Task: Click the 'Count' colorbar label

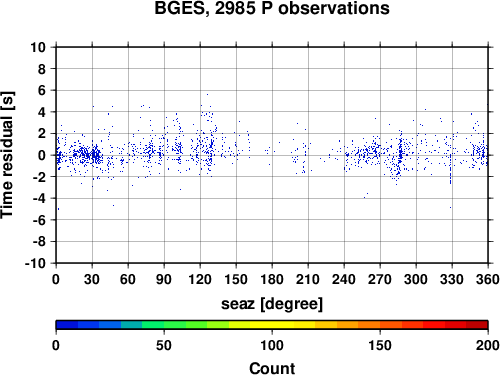Action: (x=272, y=368)
